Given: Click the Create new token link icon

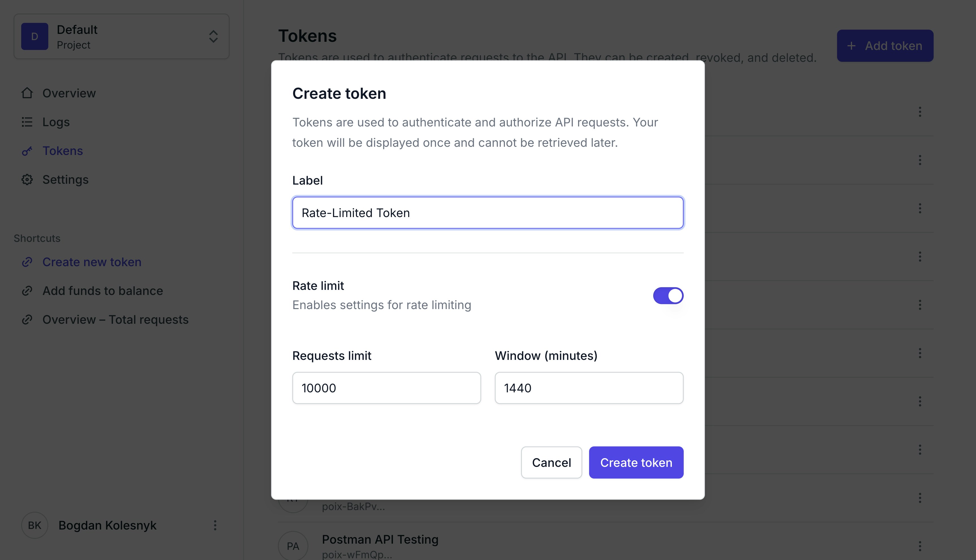Looking at the screenshot, I should [x=27, y=262].
